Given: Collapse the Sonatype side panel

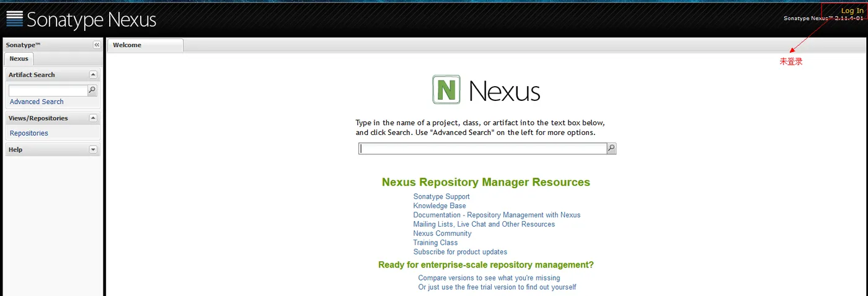Looking at the screenshot, I should coord(97,45).
